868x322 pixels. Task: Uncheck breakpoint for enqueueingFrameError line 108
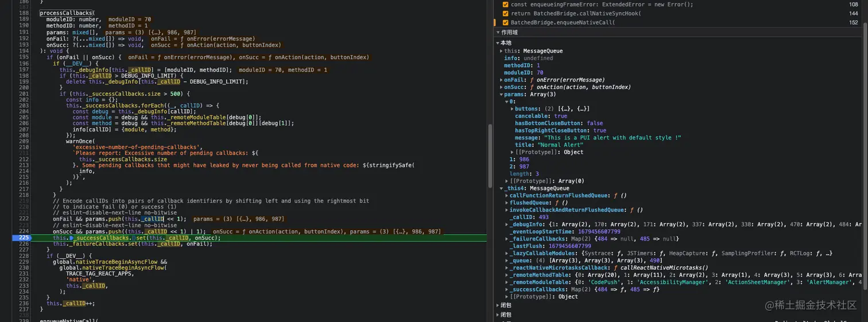click(505, 4)
